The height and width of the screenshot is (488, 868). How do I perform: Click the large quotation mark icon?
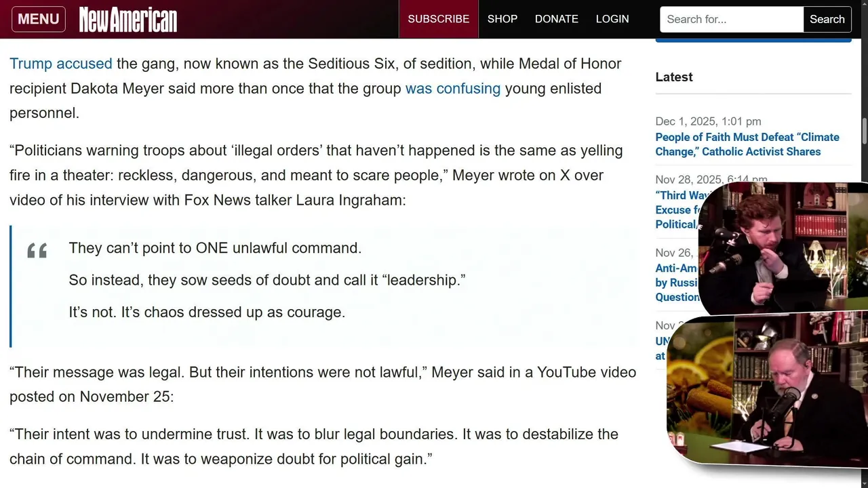(x=37, y=251)
